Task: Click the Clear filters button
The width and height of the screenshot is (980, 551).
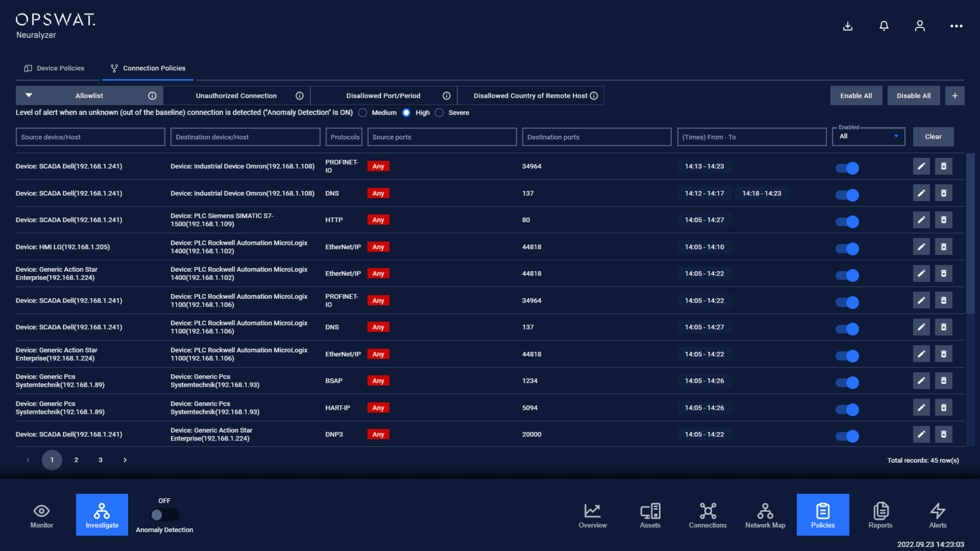Action: coord(933,137)
